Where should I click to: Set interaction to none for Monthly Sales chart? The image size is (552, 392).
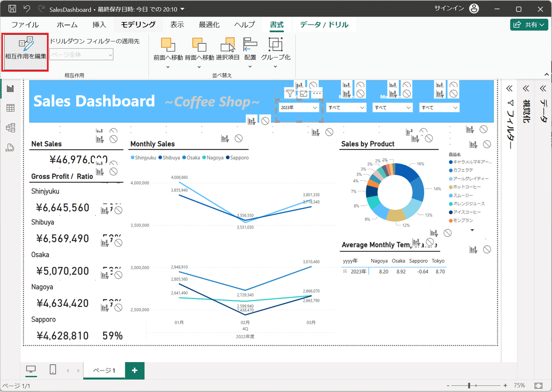pyautogui.click(x=238, y=138)
